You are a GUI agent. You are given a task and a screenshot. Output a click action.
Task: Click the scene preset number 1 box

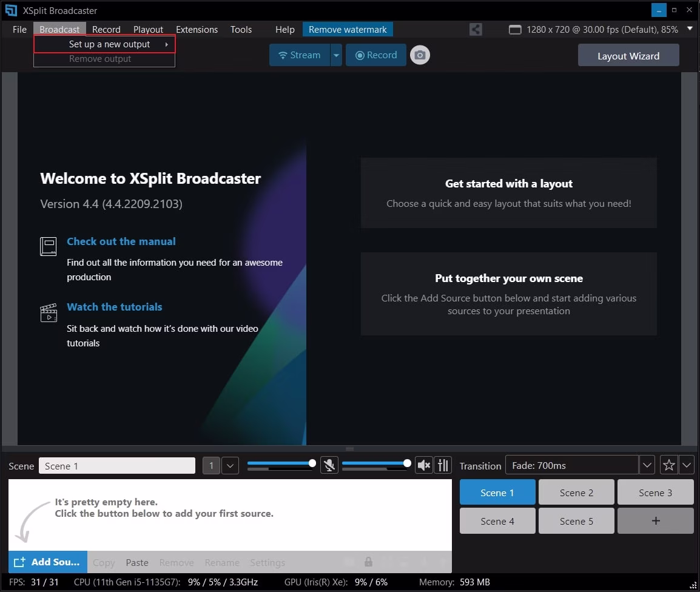211,466
